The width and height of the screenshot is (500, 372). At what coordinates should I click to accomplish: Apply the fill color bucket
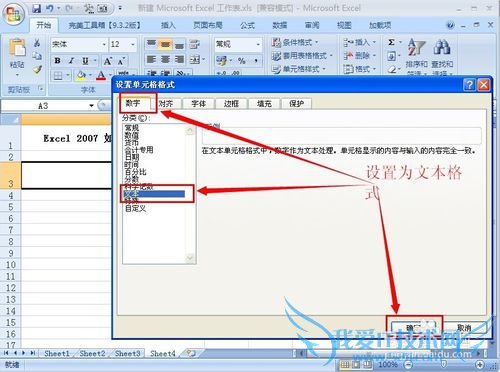(x=81, y=76)
